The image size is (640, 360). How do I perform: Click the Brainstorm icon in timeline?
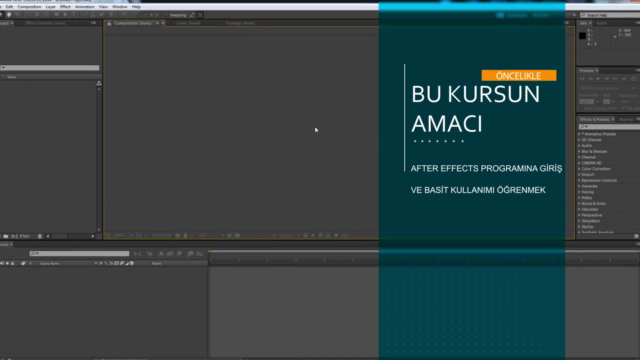pos(190,254)
